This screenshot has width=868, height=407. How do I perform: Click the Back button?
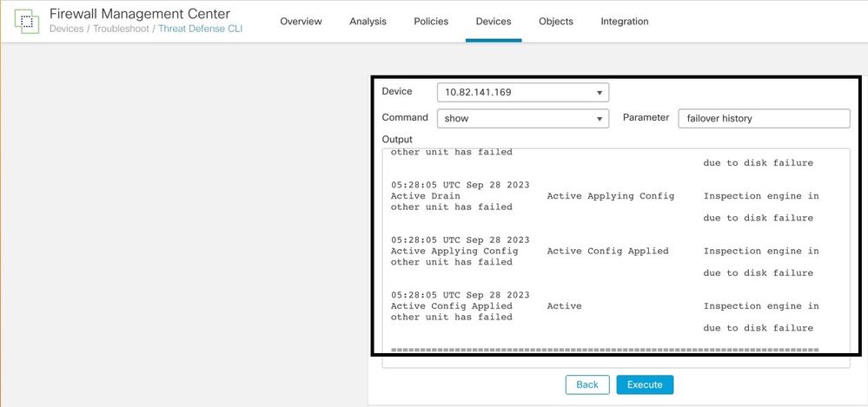click(587, 385)
